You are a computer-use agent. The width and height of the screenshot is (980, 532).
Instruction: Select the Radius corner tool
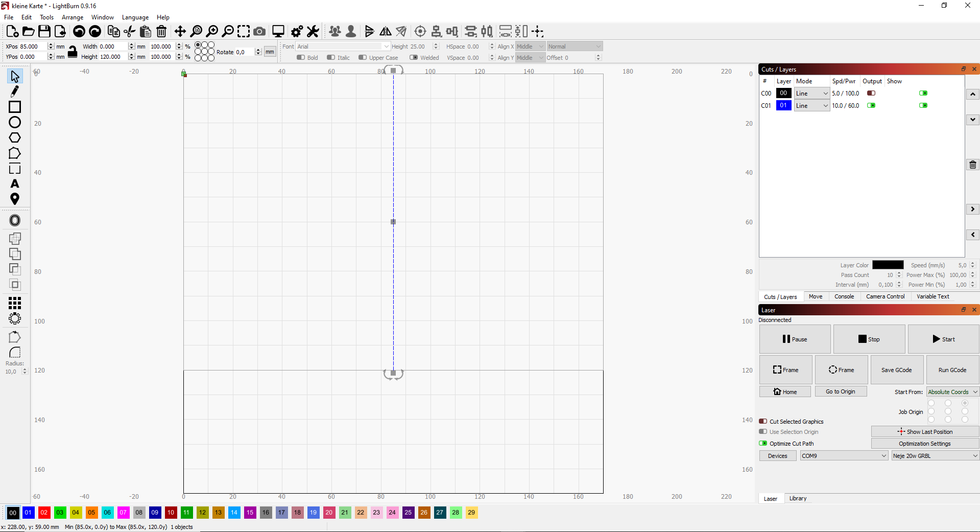(15, 353)
